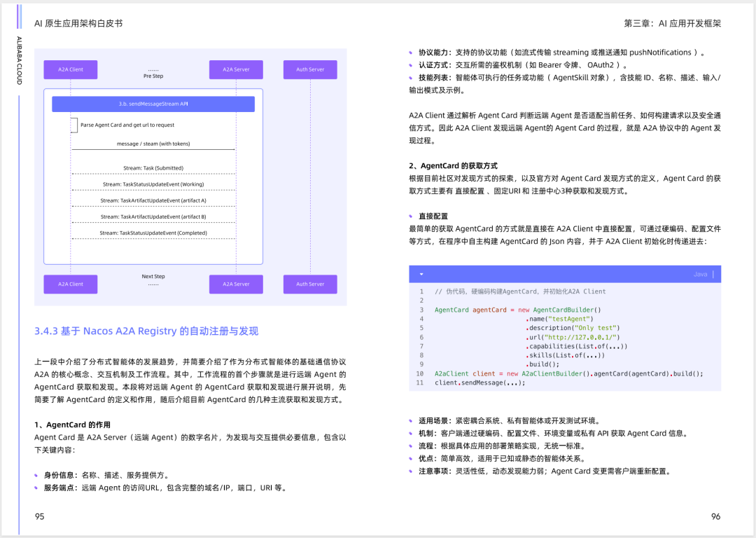Click the A2A Server box below the sequence diagram
The width and height of the screenshot is (756, 538).
pyautogui.click(x=237, y=284)
